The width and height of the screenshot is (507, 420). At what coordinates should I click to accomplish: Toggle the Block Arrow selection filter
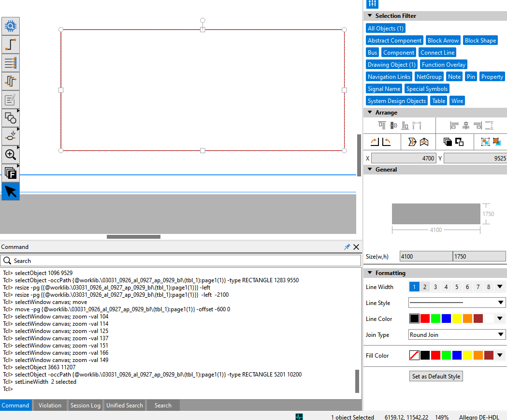[x=443, y=41]
